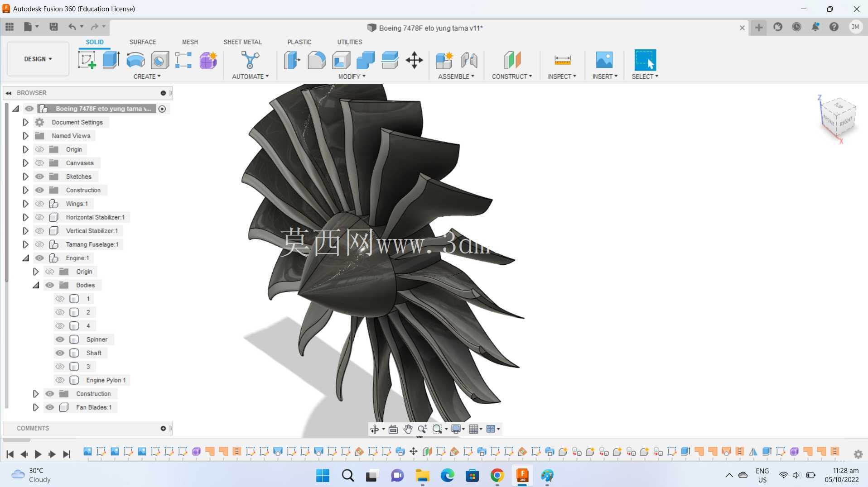Select the Pan hand tool
Screen dimensions: 868x487
[x=408, y=429]
